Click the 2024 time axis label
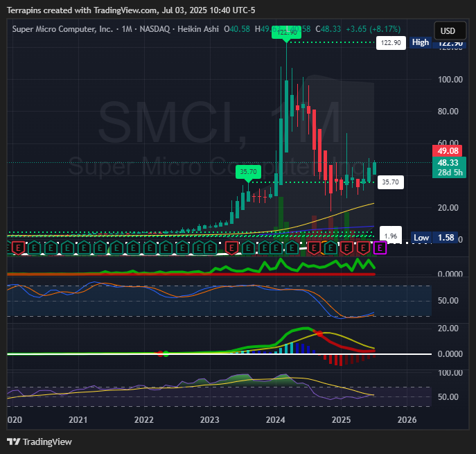The image size is (476, 454). click(x=276, y=419)
